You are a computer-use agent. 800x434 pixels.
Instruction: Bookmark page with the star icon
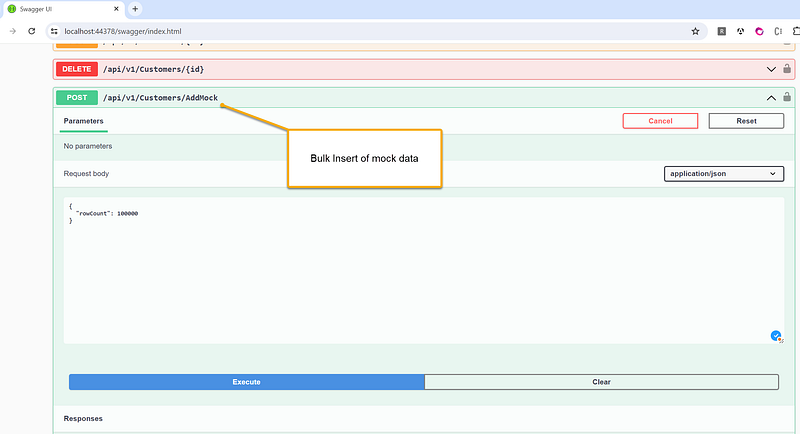pyautogui.click(x=695, y=31)
